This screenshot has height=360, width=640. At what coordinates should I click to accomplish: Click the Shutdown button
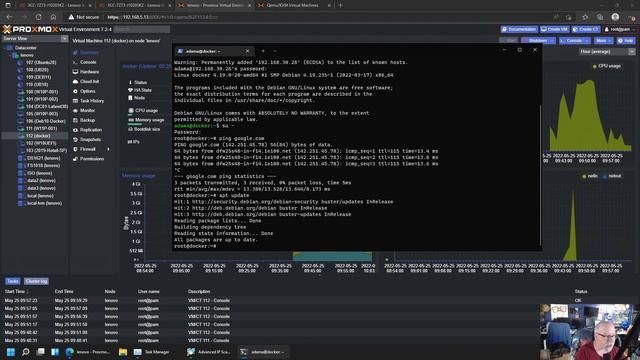[535, 41]
